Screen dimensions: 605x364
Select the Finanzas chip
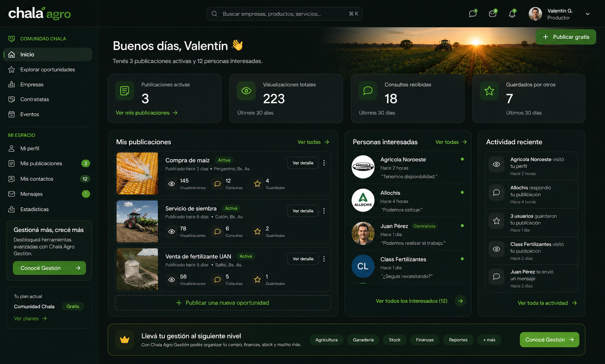(425, 340)
